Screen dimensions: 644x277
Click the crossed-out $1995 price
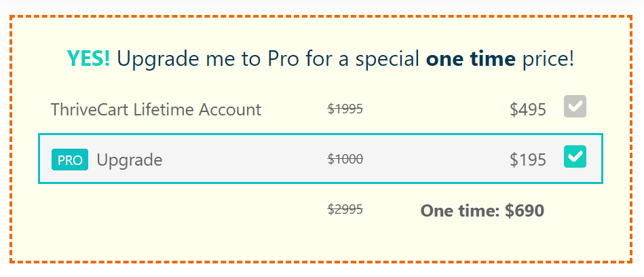(345, 109)
